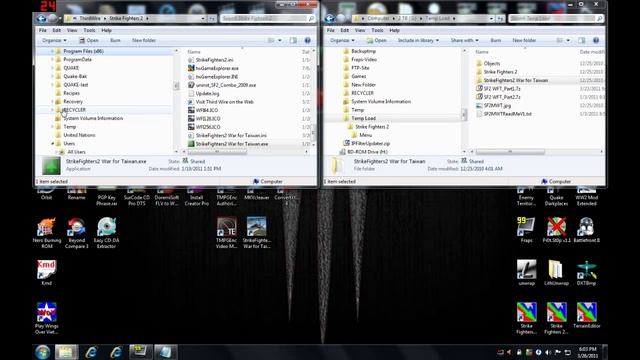The width and height of the screenshot is (640, 360).
Task: Click the search box in left Explorer window
Action: tap(267, 18)
